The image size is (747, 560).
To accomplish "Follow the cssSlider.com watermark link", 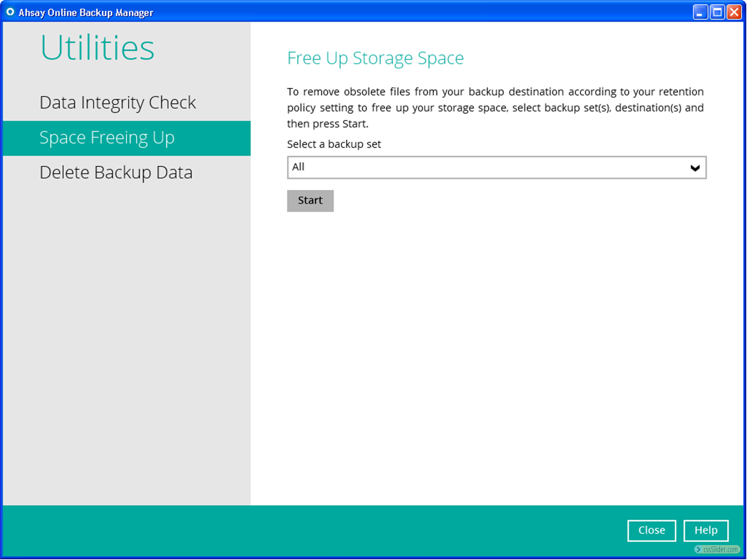I will [x=720, y=550].
